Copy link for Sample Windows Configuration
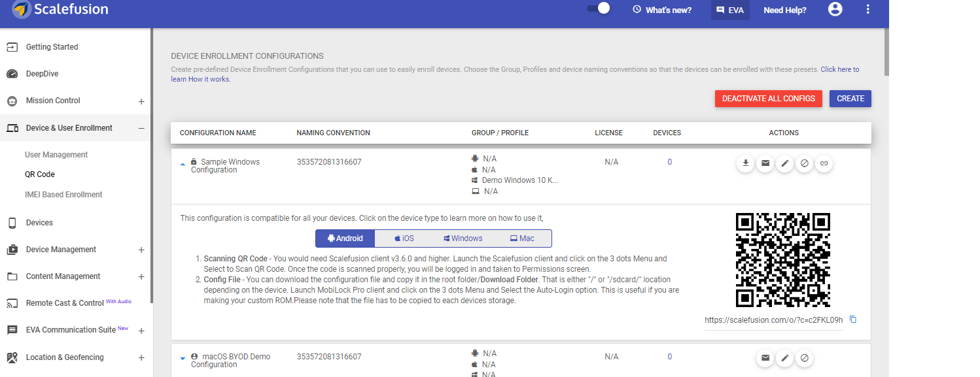The image size is (980, 377). click(x=824, y=163)
